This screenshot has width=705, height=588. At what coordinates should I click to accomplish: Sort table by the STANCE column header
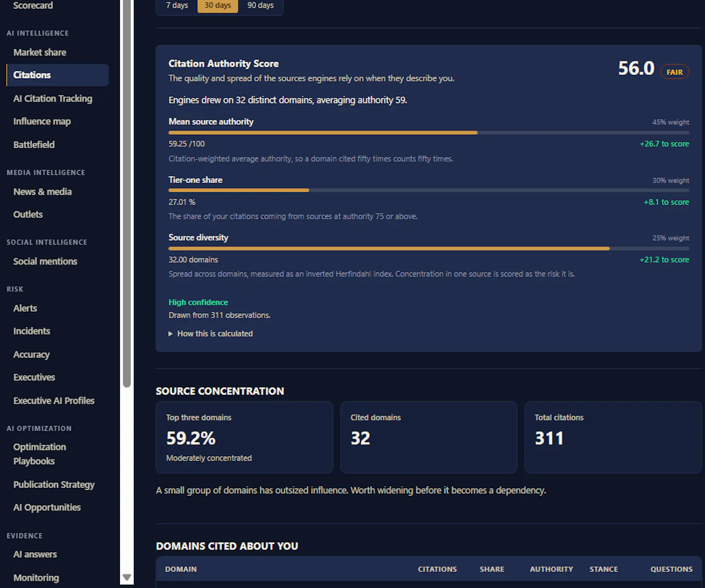click(604, 569)
